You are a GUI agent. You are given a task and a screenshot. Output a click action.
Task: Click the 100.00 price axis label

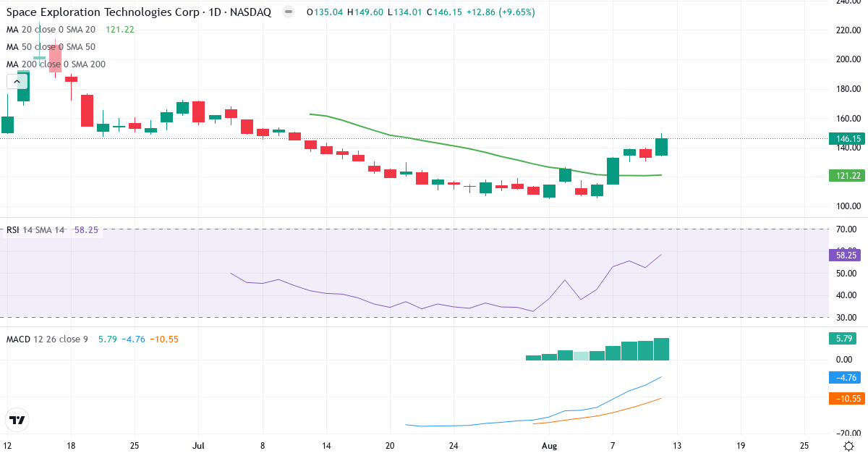[x=848, y=206]
